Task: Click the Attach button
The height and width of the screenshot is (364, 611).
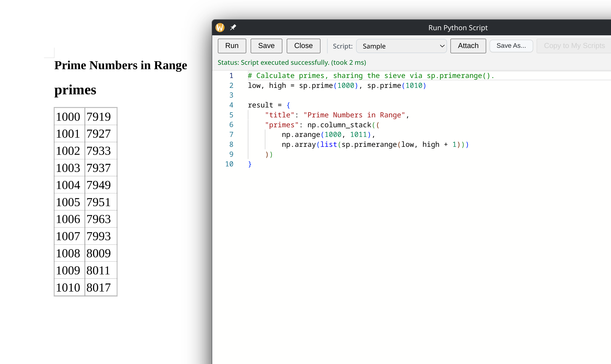Action: pos(468,46)
